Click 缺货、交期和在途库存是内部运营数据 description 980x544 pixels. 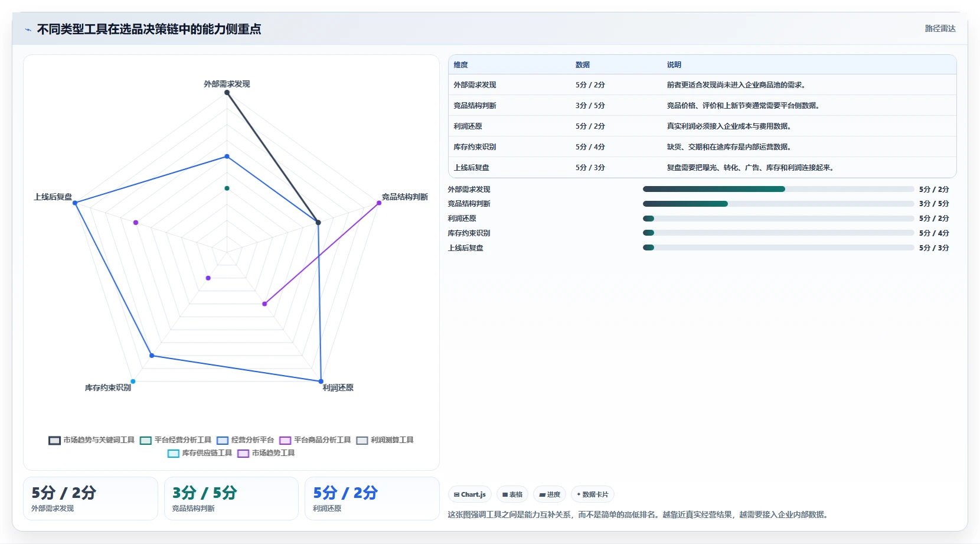pyautogui.click(x=730, y=147)
